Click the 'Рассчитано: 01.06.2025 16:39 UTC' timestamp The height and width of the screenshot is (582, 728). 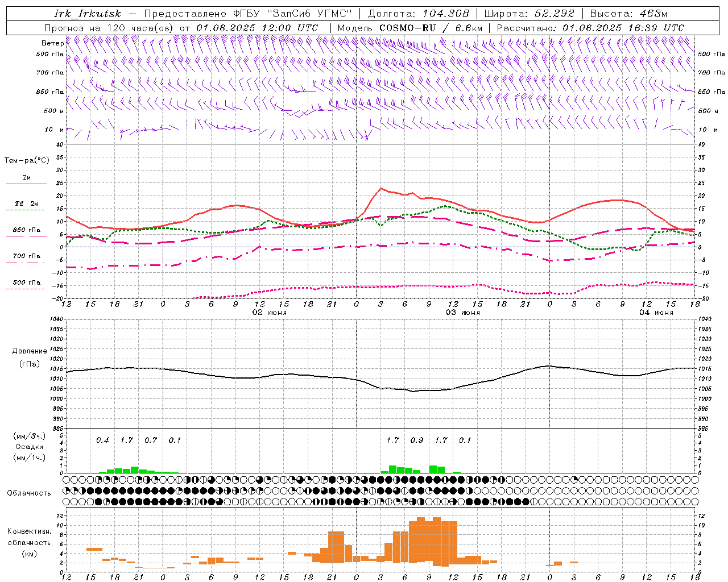590,28
